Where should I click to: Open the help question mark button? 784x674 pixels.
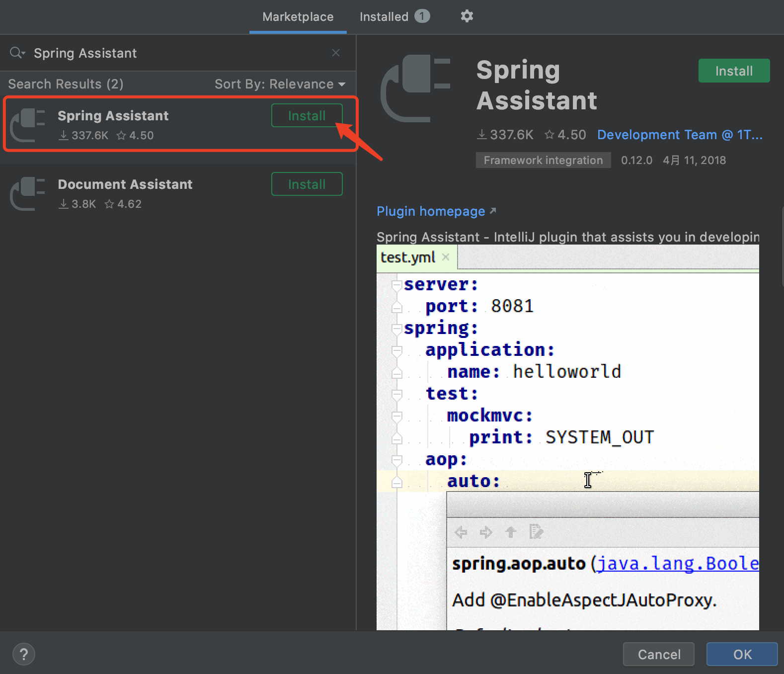(x=23, y=654)
